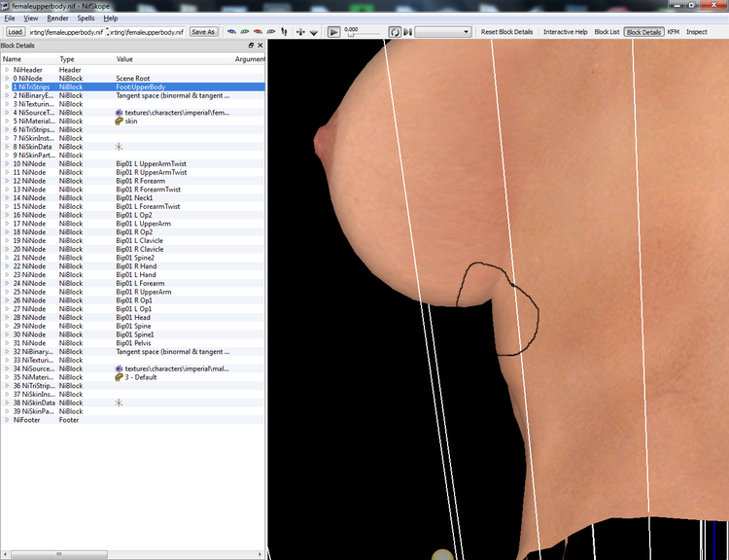Click the Load button

pyautogui.click(x=15, y=32)
